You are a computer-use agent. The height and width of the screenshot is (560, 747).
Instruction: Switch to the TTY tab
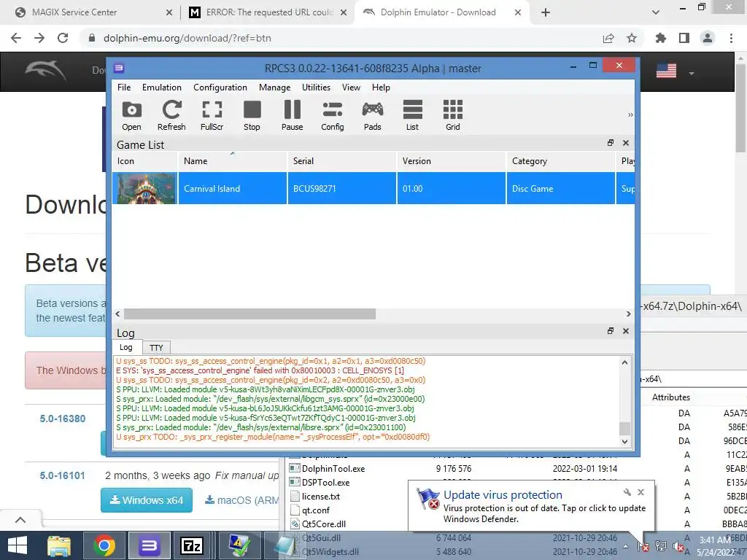click(x=156, y=348)
